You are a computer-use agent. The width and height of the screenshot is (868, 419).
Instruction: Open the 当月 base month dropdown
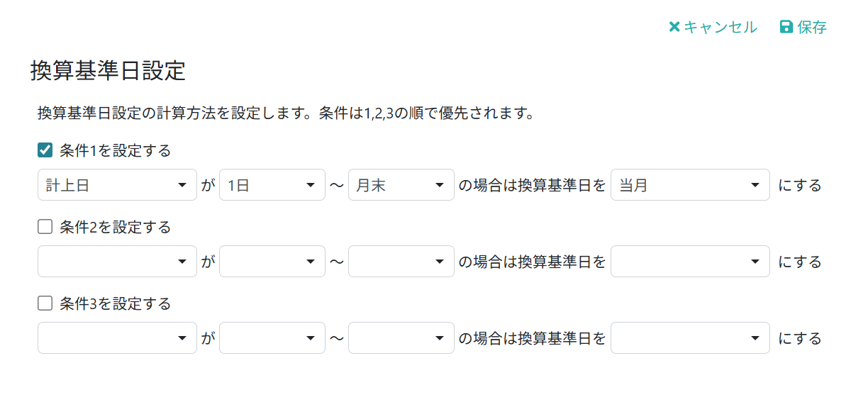(690, 185)
